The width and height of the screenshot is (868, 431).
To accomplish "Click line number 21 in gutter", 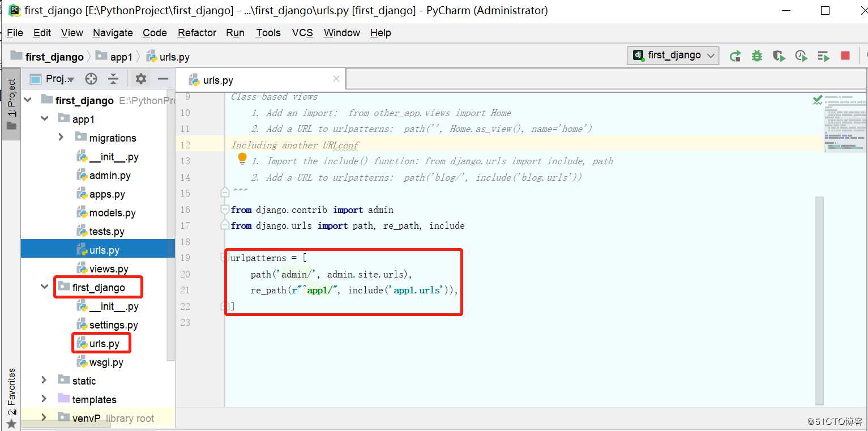I will 185,290.
